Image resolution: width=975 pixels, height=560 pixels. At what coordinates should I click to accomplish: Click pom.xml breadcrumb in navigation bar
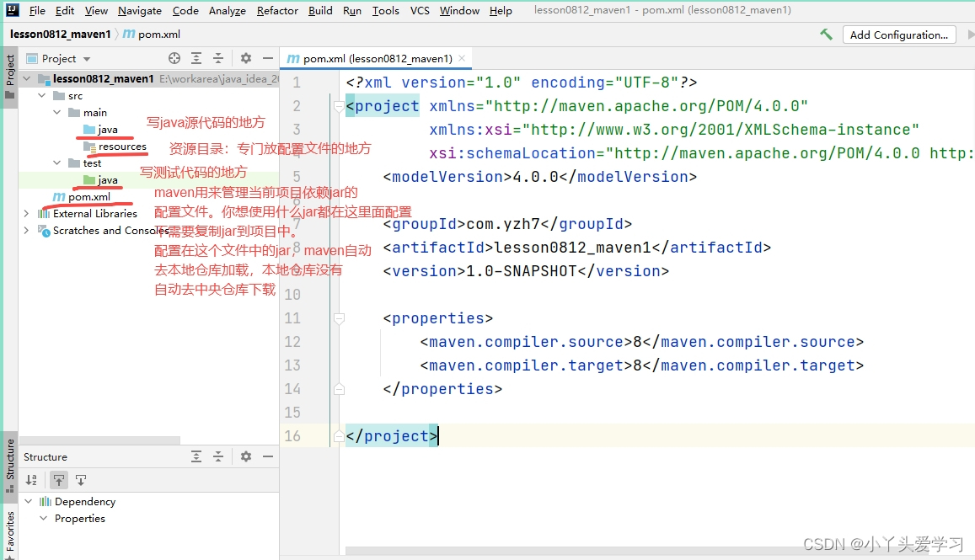pyautogui.click(x=151, y=35)
